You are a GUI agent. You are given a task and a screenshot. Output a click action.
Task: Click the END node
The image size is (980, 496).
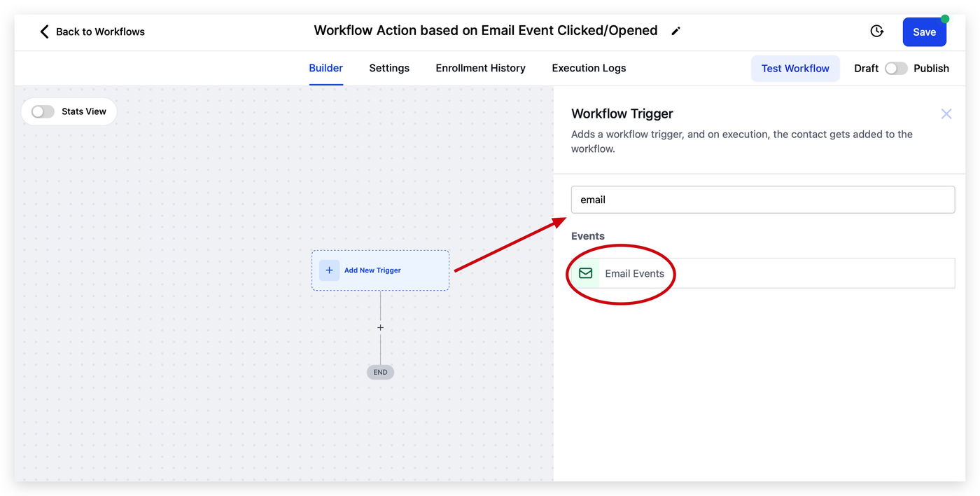click(380, 372)
